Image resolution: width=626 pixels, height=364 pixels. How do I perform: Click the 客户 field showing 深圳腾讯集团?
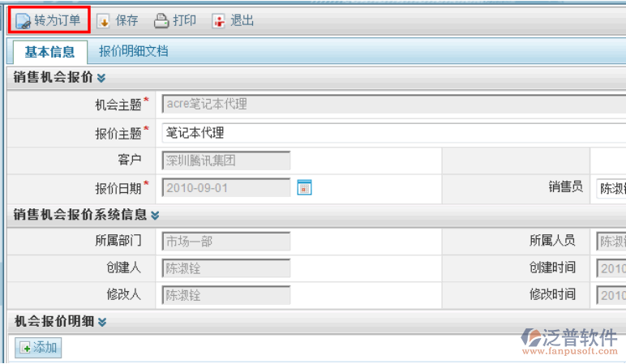(226, 161)
